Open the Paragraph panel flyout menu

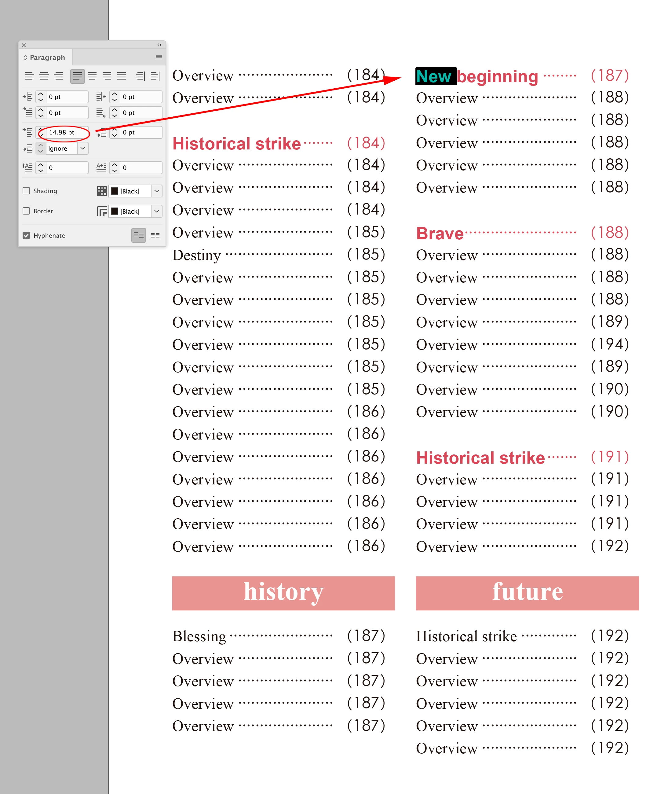[159, 57]
